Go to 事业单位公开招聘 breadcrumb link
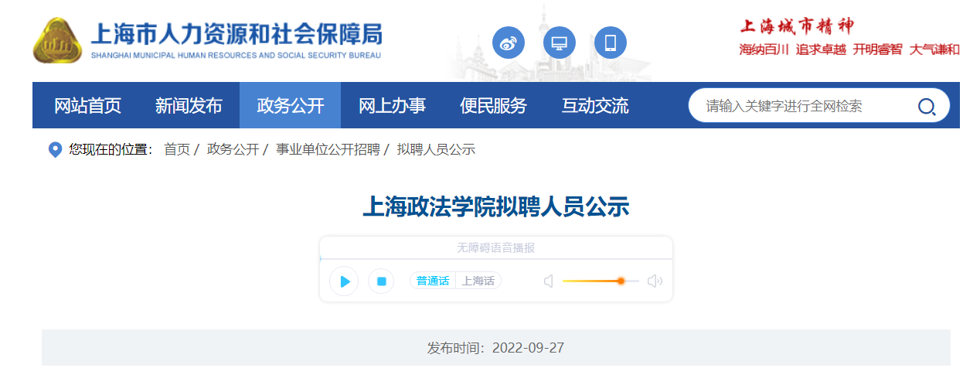Viewport: 980px width, 375px height. point(328,150)
